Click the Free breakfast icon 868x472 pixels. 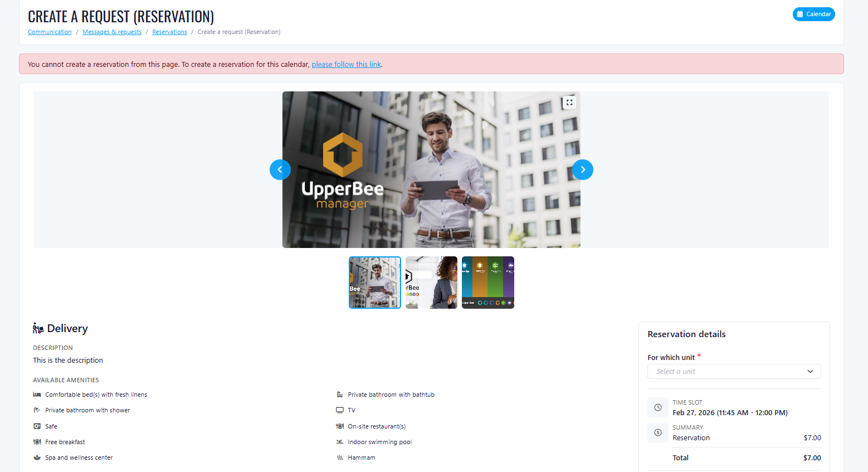(x=37, y=442)
